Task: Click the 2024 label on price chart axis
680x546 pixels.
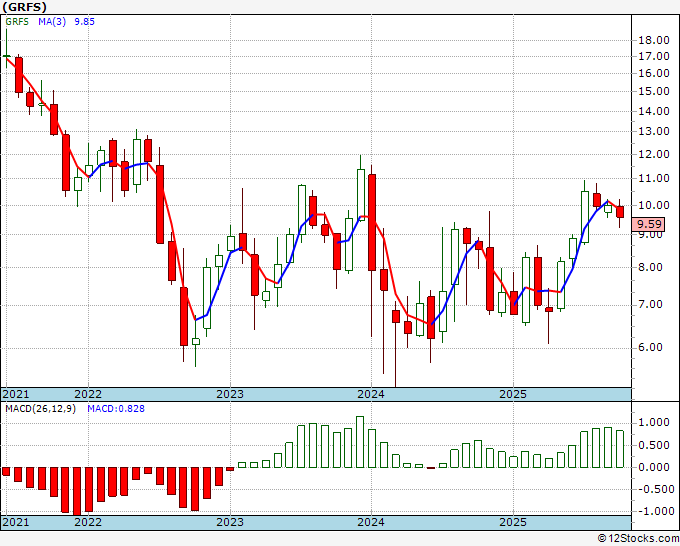Action: (371, 394)
